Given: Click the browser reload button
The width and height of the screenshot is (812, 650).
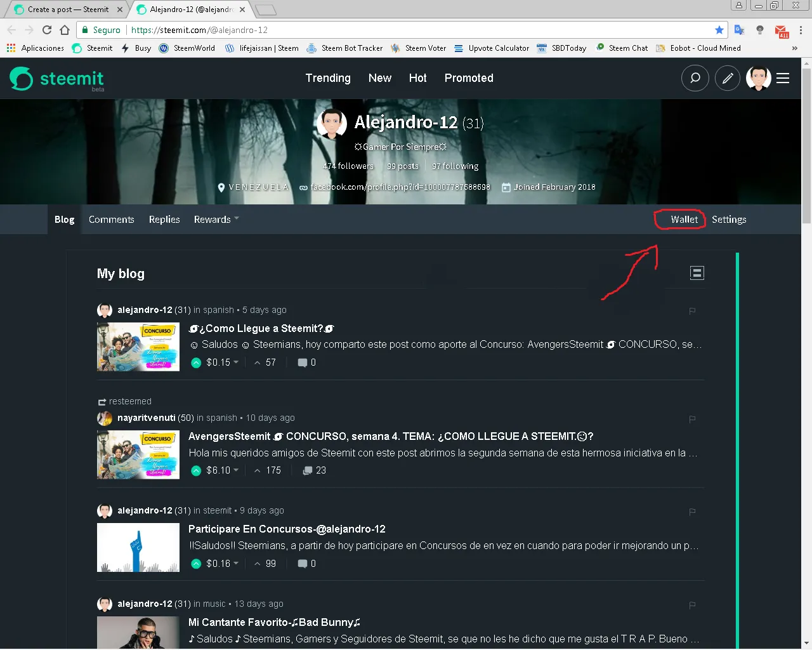Looking at the screenshot, I should coord(47,30).
